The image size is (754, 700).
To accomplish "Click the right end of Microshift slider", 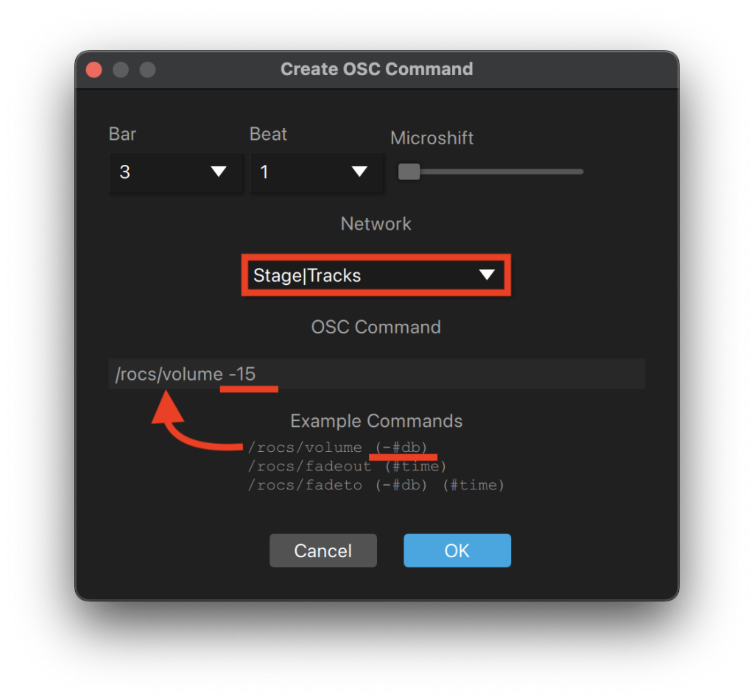I will (x=581, y=172).
